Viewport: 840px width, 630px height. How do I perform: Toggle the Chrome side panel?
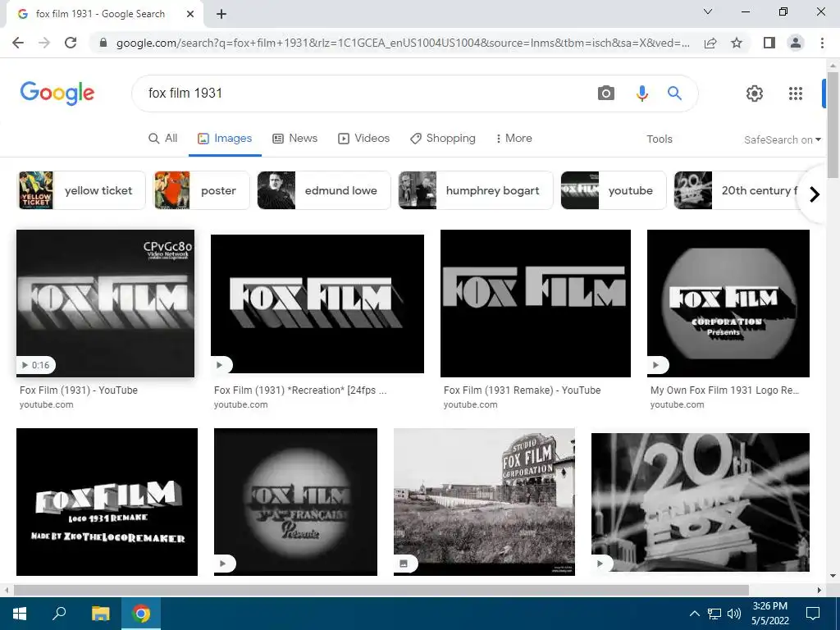(x=769, y=43)
